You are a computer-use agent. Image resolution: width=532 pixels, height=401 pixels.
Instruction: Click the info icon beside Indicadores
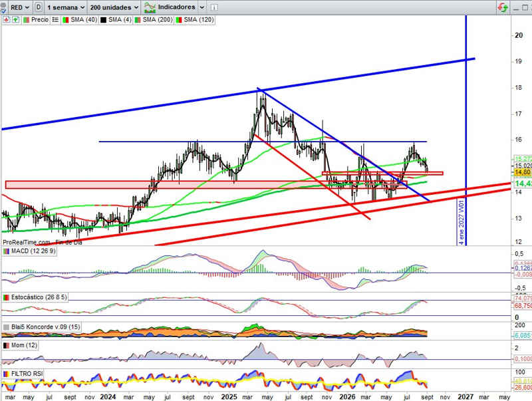click(x=213, y=7)
